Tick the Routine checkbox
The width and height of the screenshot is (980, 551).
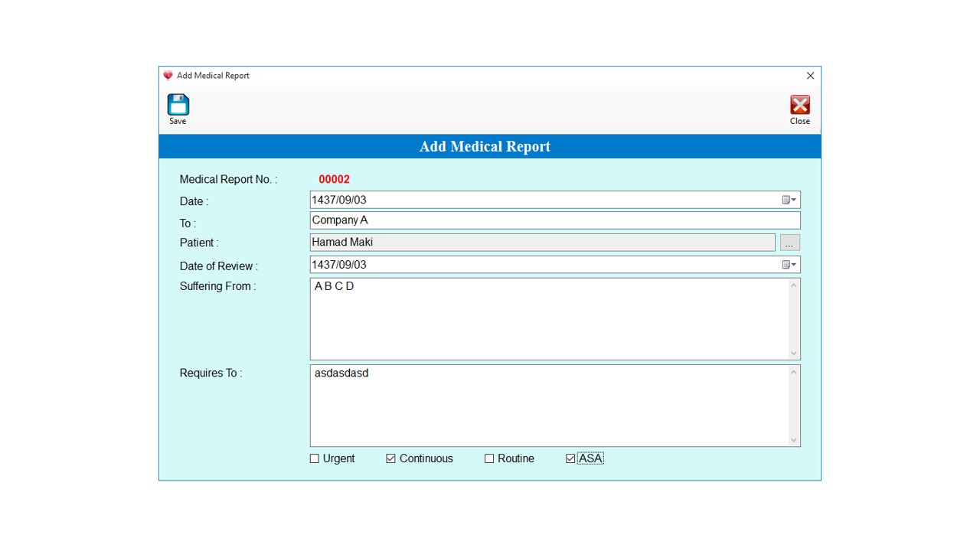pos(489,458)
